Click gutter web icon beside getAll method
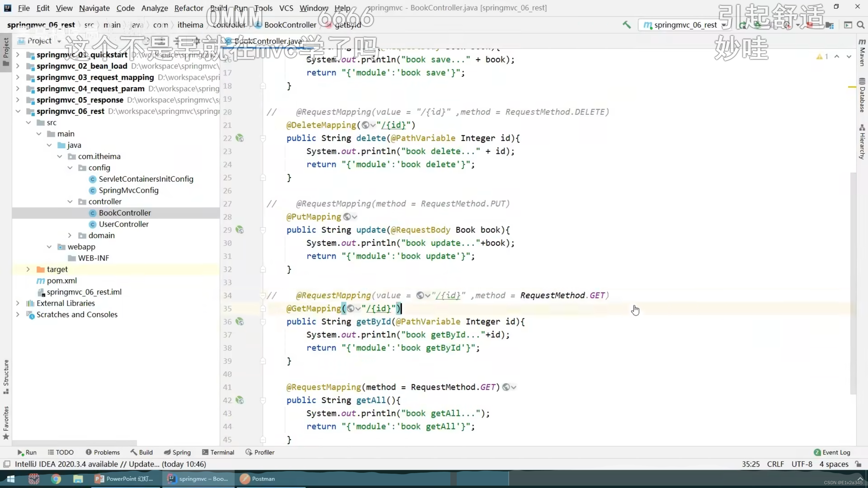This screenshot has width=868, height=488. 240,400
